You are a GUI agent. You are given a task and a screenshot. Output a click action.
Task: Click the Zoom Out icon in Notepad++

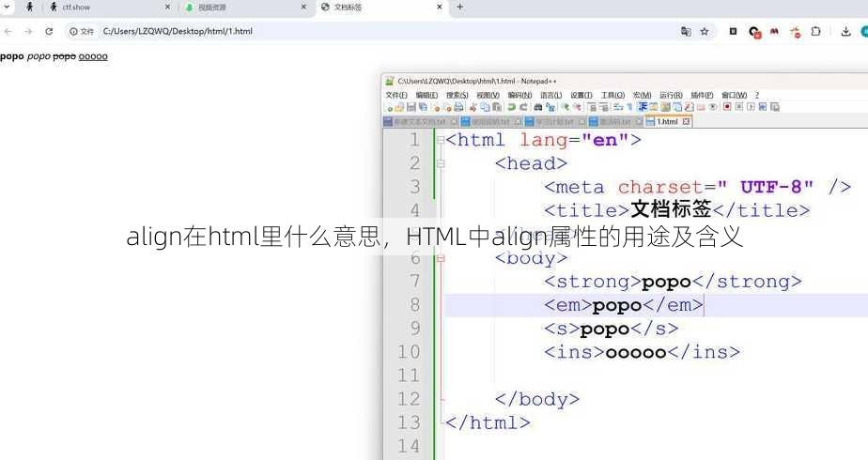(577, 107)
